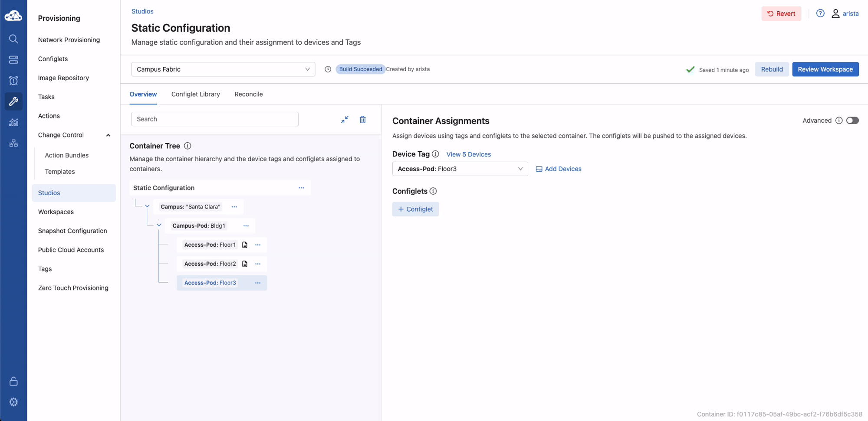Switch to the Reconcile tab
This screenshot has width=868, height=421.
pyautogui.click(x=248, y=94)
